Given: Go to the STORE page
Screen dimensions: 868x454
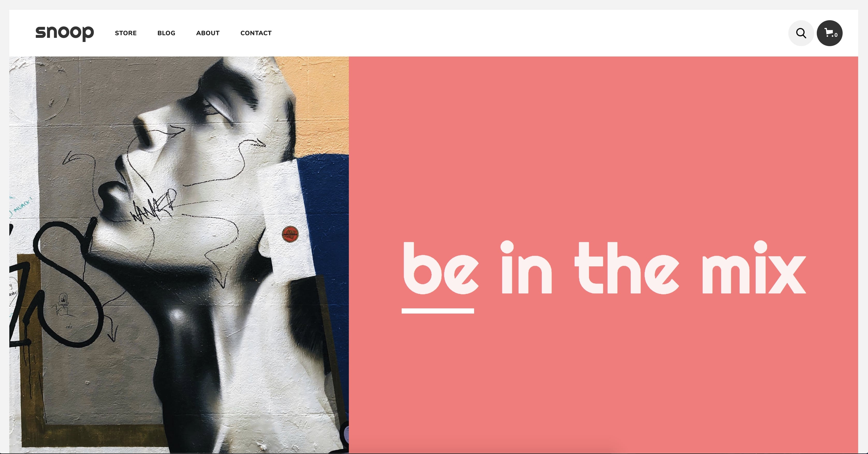Looking at the screenshot, I should click(126, 33).
